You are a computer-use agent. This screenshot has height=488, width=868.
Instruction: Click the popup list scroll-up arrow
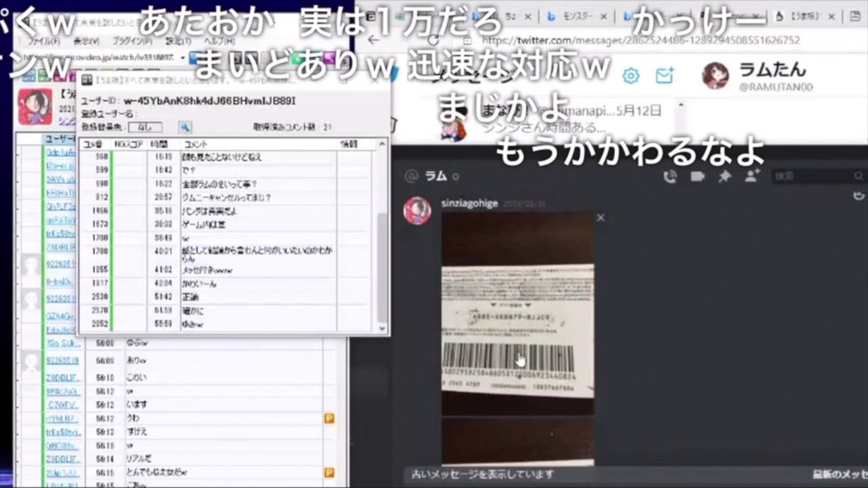(x=382, y=144)
